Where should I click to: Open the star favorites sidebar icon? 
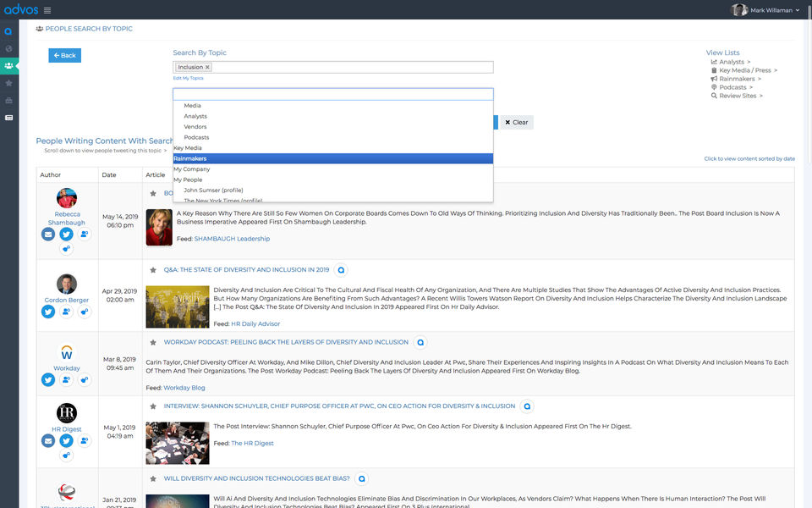pyautogui.click(x=8, y=83)
